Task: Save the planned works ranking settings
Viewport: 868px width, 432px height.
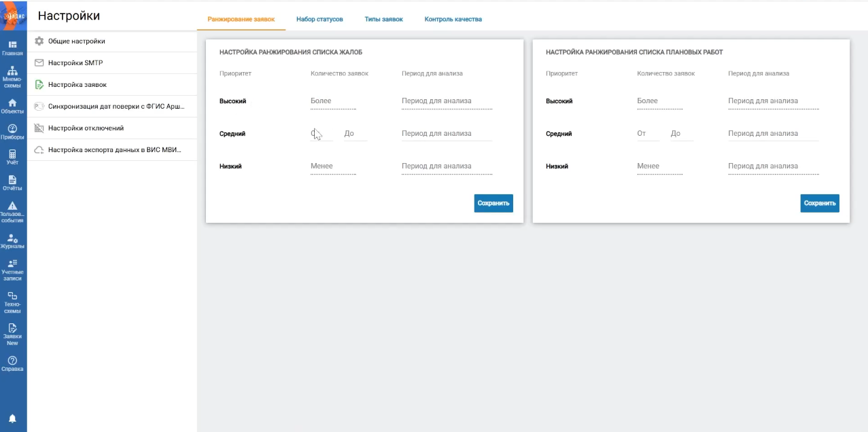Action: point(819,203)
